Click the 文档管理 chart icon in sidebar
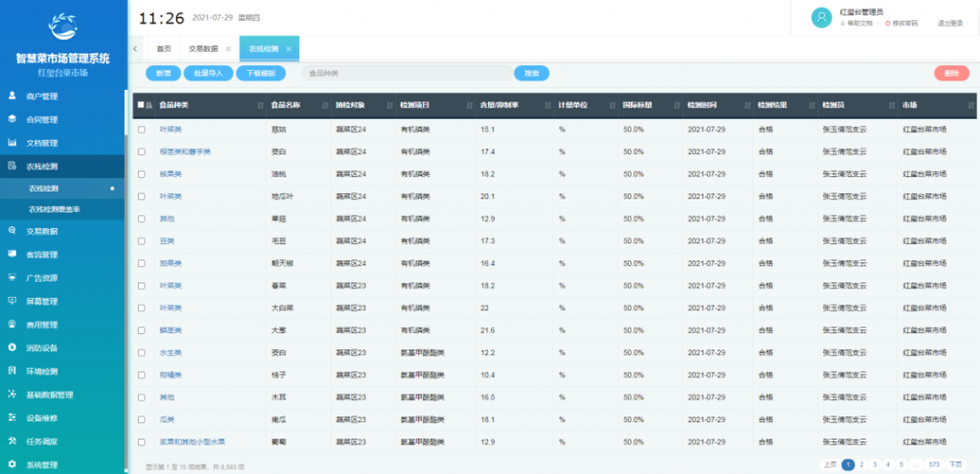This screenshot has height=474, width=980. pos(11,143)
